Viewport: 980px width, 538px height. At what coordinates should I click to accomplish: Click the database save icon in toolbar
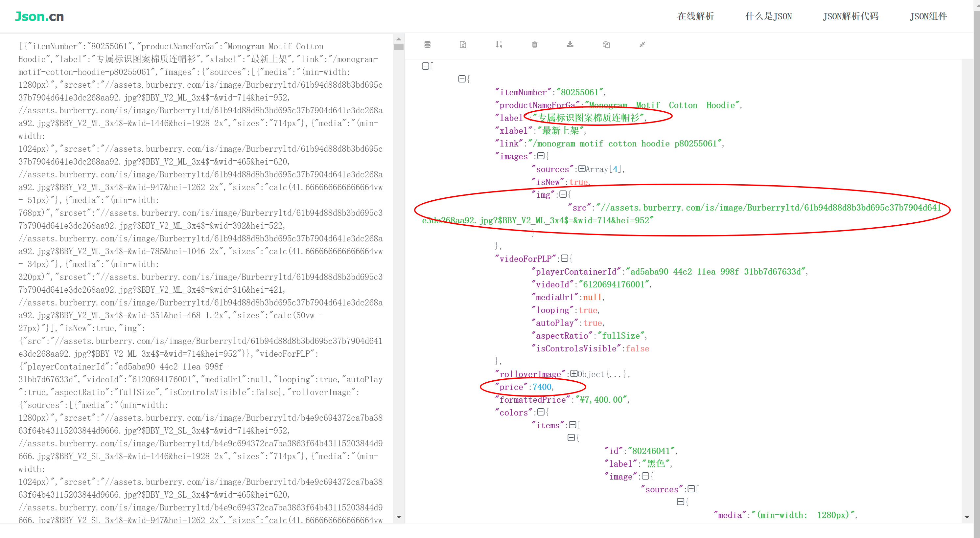[x=427, y=44]
